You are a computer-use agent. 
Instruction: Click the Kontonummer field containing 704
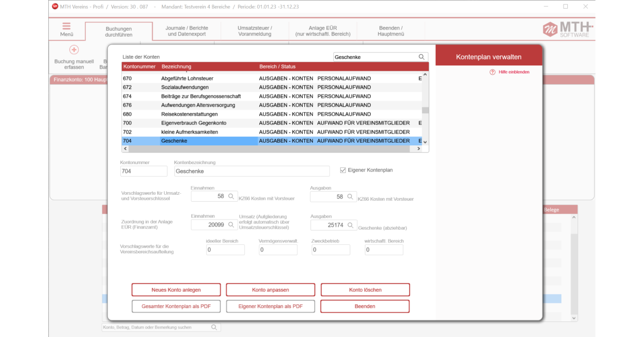click(x=144, y=171)
